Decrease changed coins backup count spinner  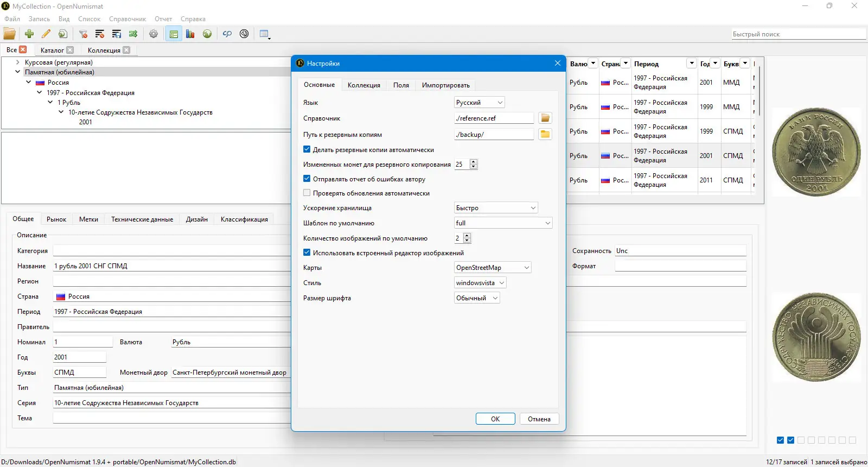point(474,167)
